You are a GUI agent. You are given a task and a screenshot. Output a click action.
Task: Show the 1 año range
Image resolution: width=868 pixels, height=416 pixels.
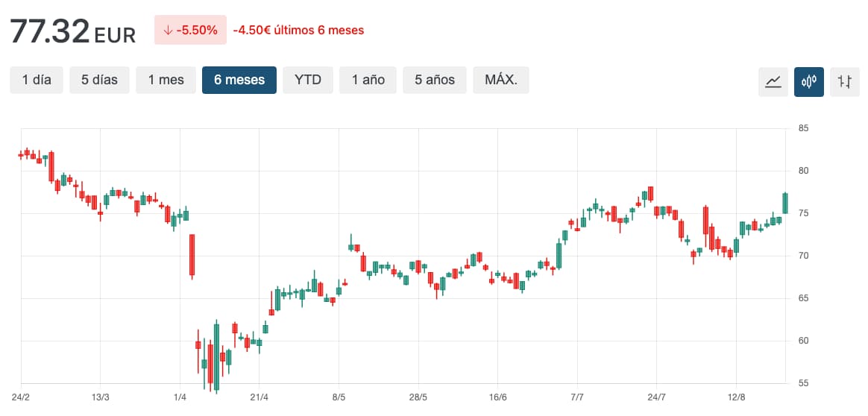point(368,80)
